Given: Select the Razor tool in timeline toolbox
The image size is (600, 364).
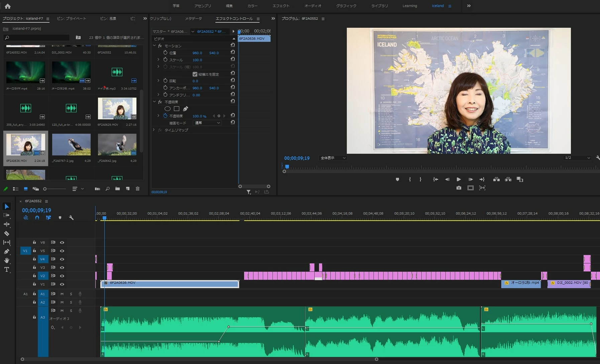Looking at the screenshot, I should point(6,233).
